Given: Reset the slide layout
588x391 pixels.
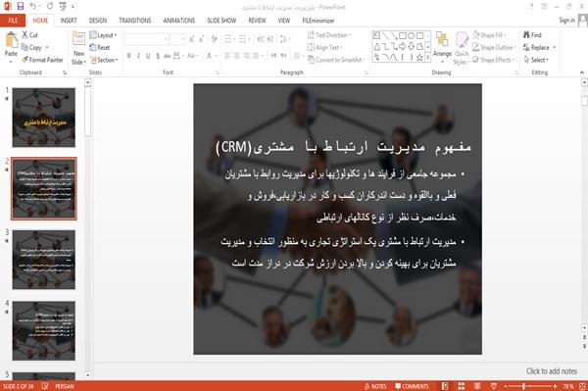Looking at the screenshot, I should pyautogui.click(x=100, y=47).
